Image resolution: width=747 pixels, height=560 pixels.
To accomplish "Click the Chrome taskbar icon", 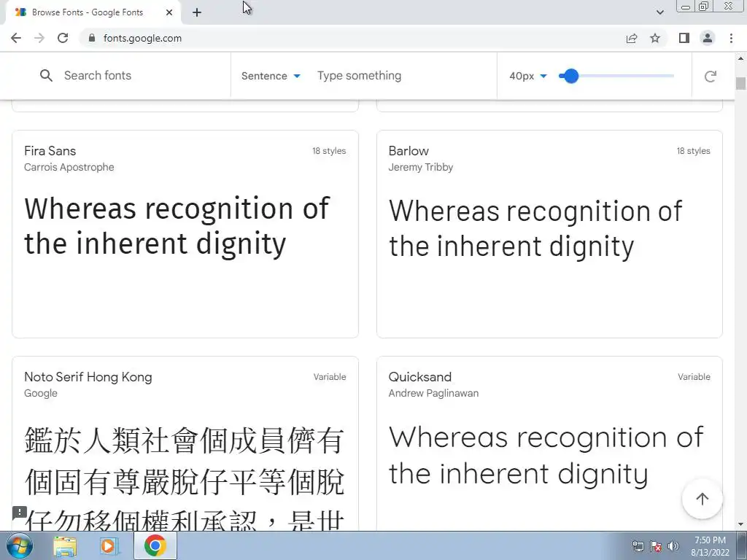I will pos(155,545).
